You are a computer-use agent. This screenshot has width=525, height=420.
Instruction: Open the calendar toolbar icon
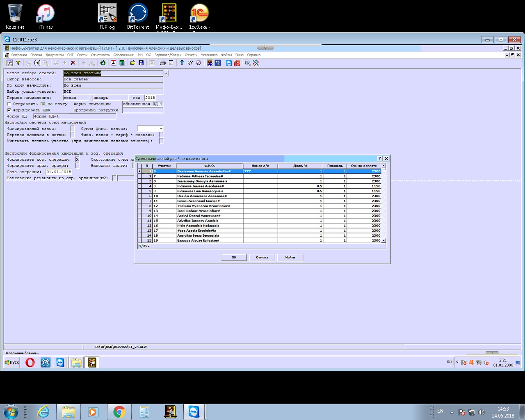(x=114, y=63)
